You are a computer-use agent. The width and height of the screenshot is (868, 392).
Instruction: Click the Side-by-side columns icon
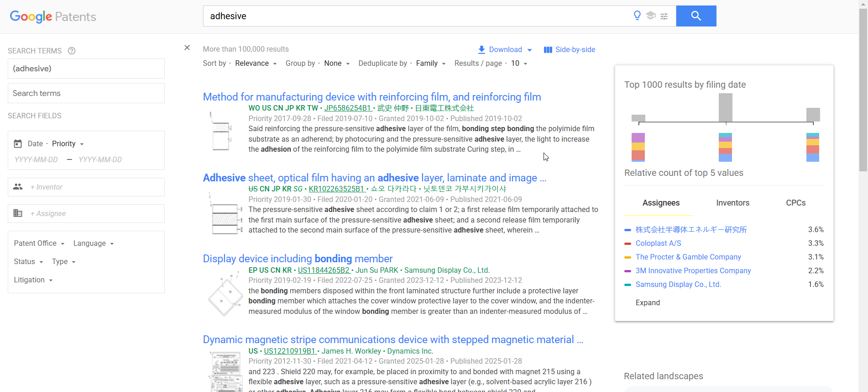point(548,50)
